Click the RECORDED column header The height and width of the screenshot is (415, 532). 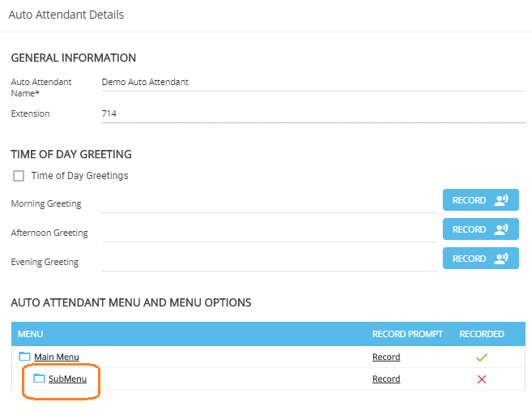(x=482, y=334)
